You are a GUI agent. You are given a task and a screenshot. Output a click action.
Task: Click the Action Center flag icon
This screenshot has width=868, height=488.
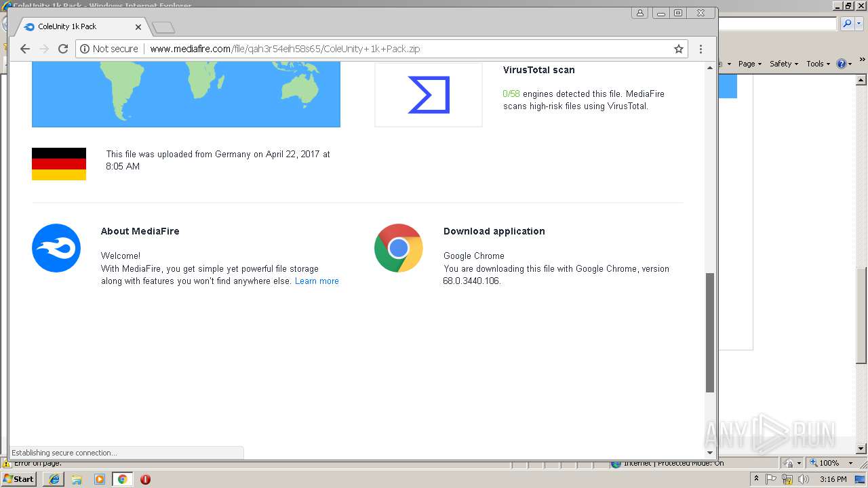[771, 479]
